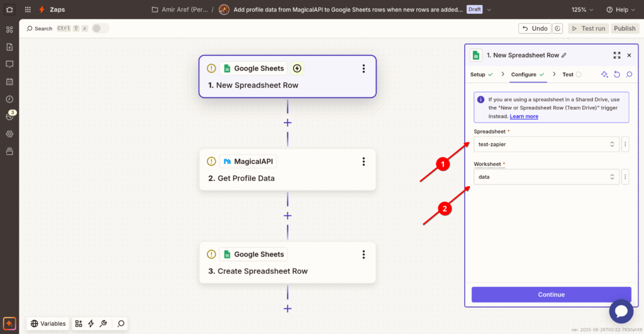Open the sidebar icon with badge 3

pos(9,116)
